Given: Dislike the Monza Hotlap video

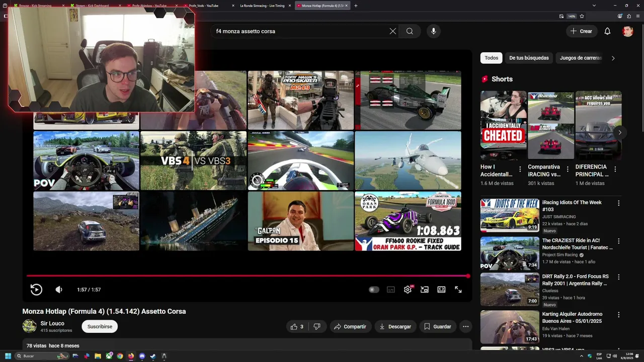Looking at the screenshot, I should 317,327.
